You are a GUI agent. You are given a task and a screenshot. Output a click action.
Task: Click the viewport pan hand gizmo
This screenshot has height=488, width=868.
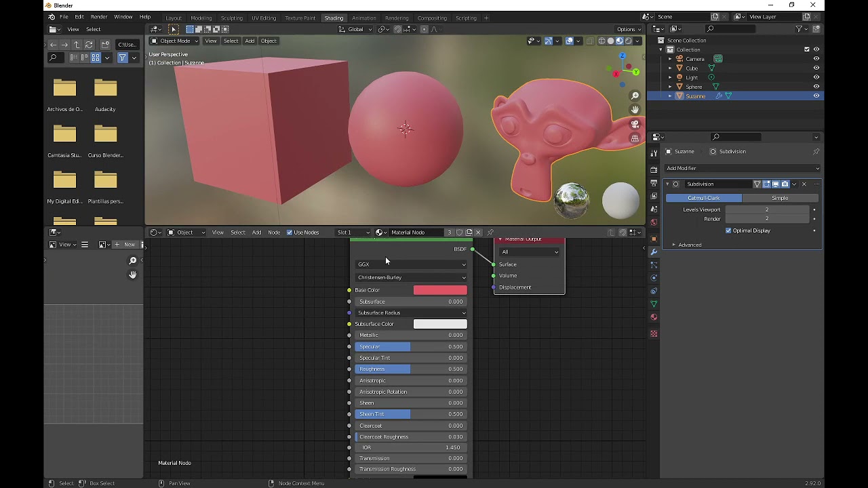(635, 110)
